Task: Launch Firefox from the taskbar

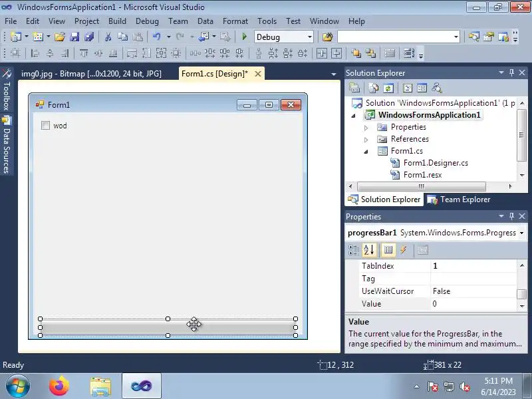Action: click(59, 386)
